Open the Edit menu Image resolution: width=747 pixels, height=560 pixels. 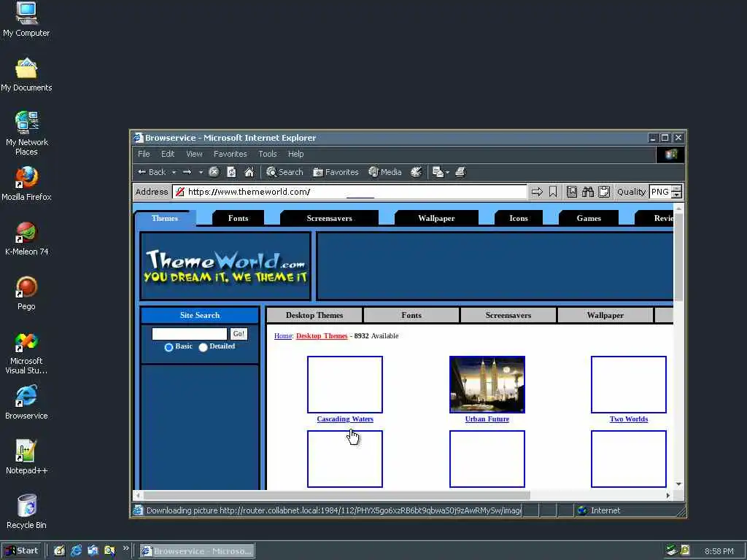coord(168,154)
